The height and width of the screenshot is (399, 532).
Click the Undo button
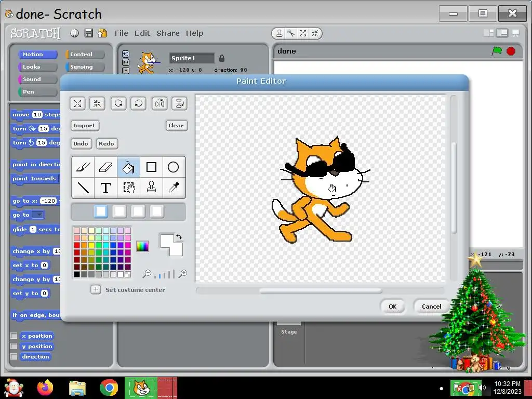click(x=81, y=143)
